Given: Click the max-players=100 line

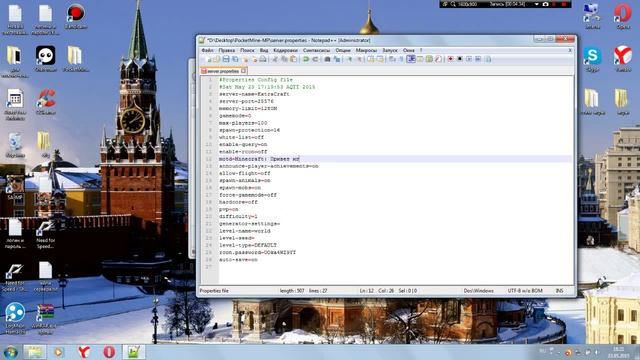Looking at the screenshot, I should point(243,123).
